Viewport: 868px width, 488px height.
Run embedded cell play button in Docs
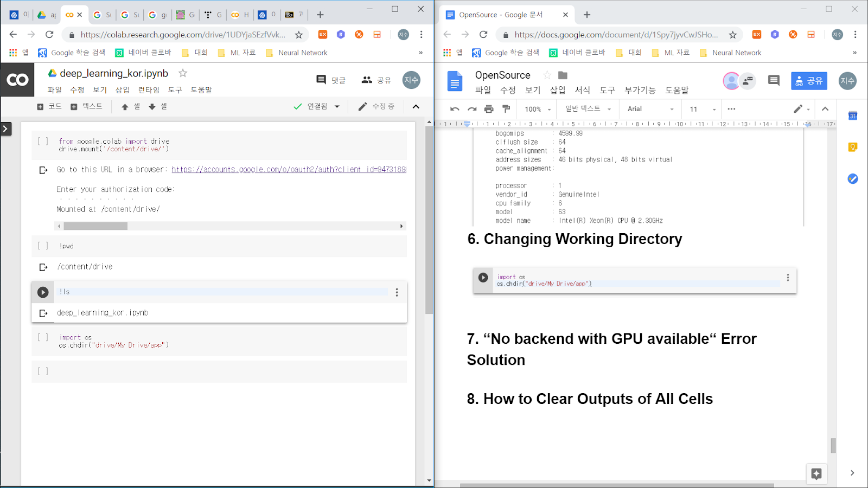(x=483, y=278)
